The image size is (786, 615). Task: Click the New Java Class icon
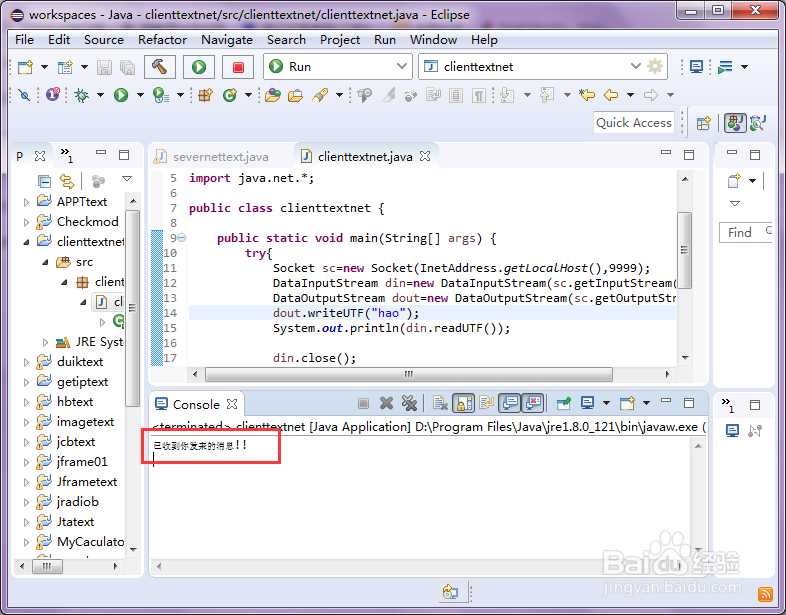click(x=230, y=95)
